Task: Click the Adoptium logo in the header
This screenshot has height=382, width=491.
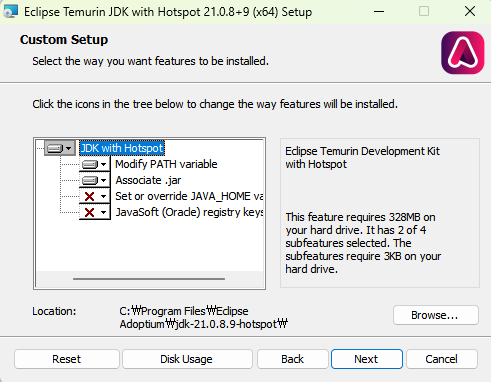Action: [463, 53]
